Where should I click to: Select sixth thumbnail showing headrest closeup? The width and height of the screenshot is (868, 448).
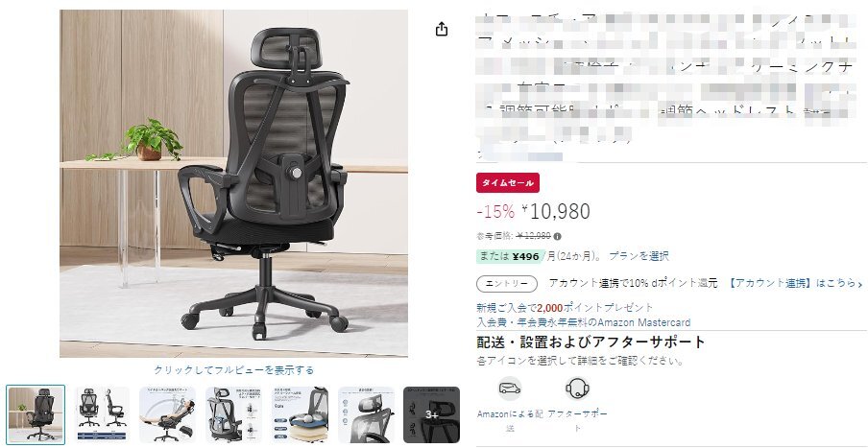[366, 414]
